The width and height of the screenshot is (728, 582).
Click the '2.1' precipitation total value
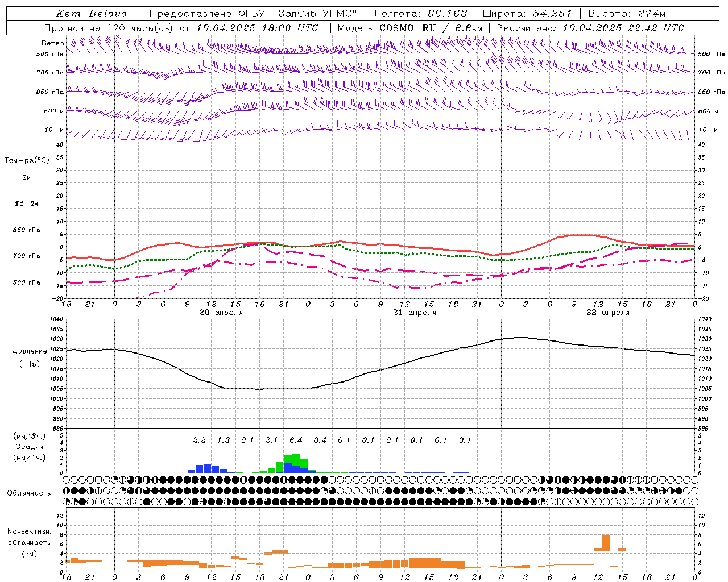click(x=271, y=440)
